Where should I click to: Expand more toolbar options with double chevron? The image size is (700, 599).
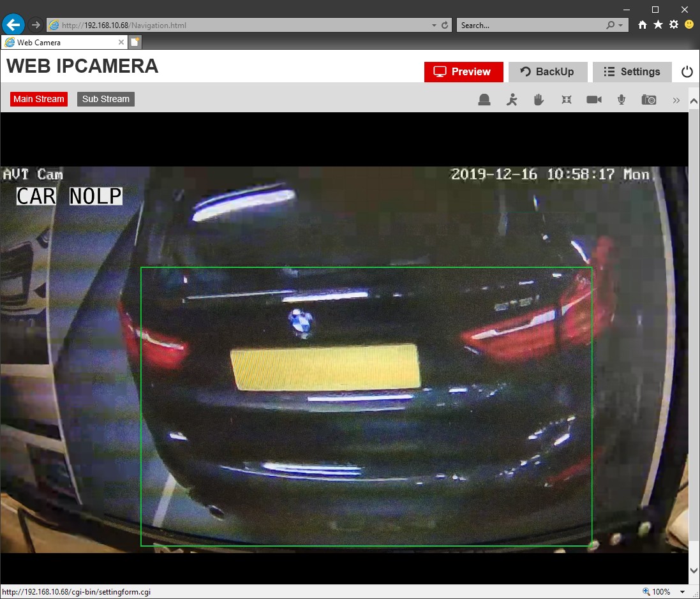[x=676, y=100]
